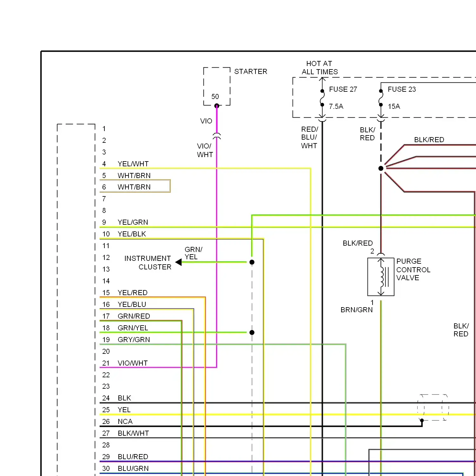476x476 pixels.
Task: Select connector pin number 1
Action: [104, 129]
